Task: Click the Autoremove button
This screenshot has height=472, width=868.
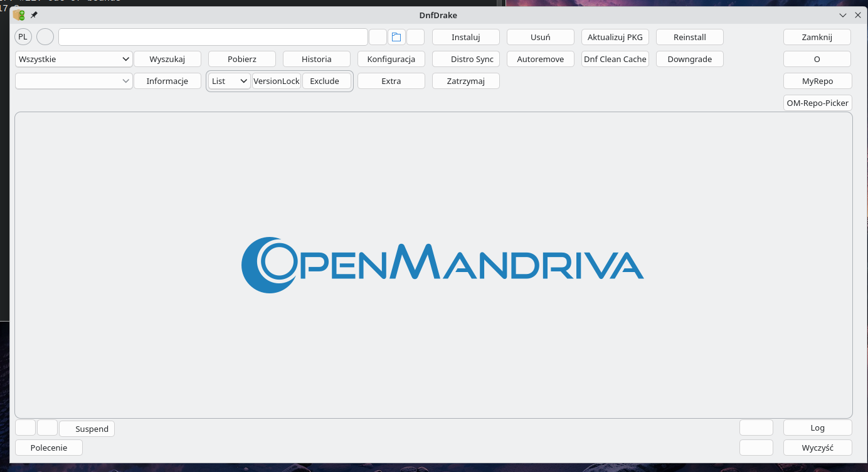Action: (541, 59)
